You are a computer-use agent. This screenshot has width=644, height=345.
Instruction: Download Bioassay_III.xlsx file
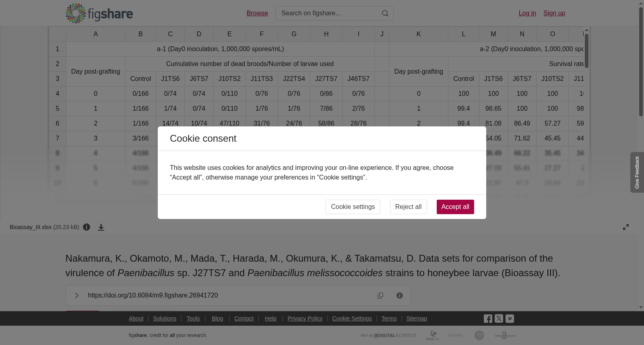tap(101, 227)
